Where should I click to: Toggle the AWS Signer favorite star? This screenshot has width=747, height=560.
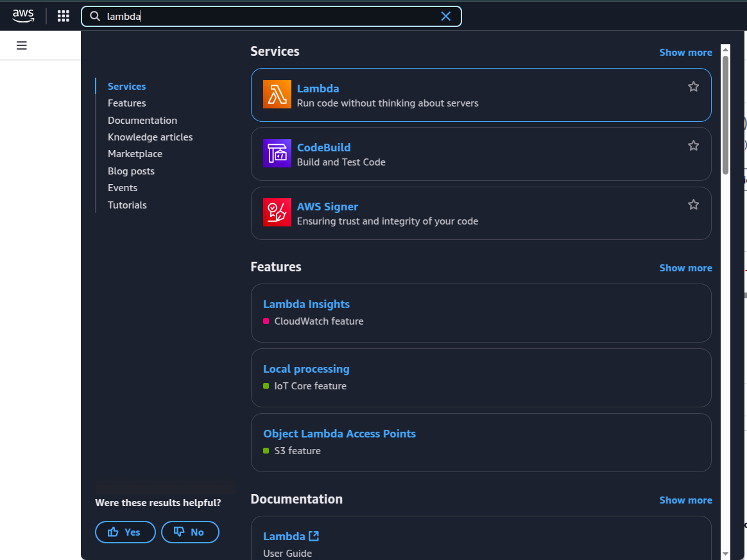tap(693, 204)
